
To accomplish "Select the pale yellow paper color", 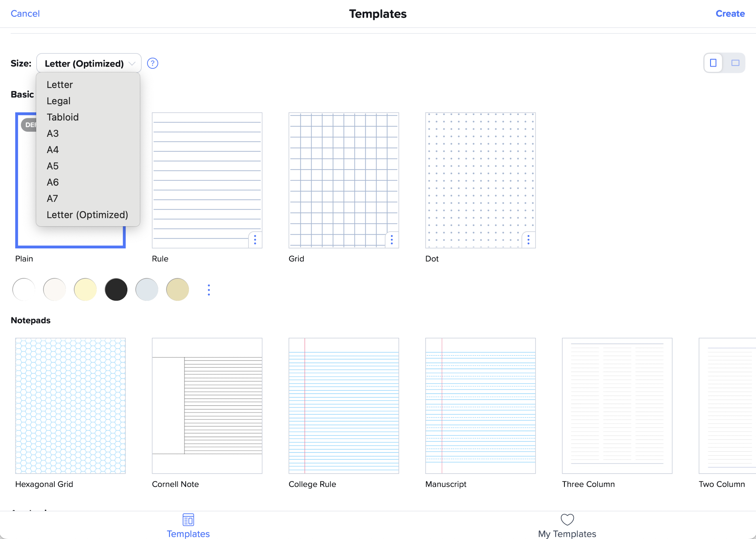I will click(85, 289).
